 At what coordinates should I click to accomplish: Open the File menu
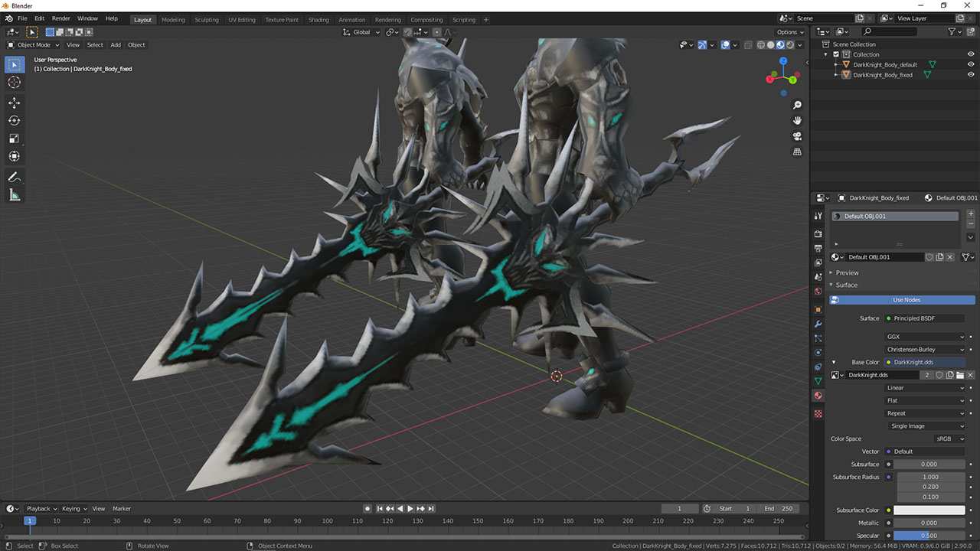[22, 18]
